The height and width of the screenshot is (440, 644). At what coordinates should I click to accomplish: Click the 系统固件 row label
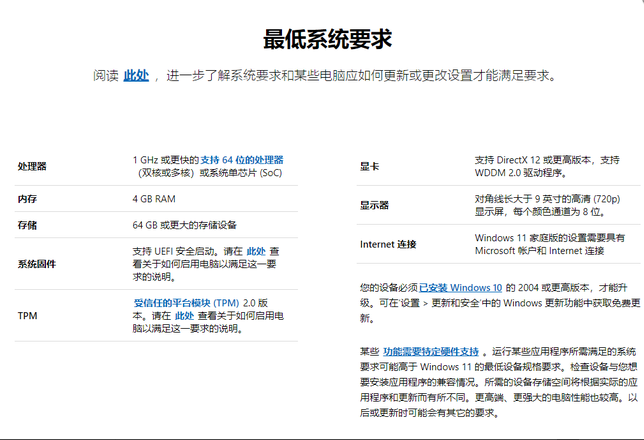click(38, 264)
